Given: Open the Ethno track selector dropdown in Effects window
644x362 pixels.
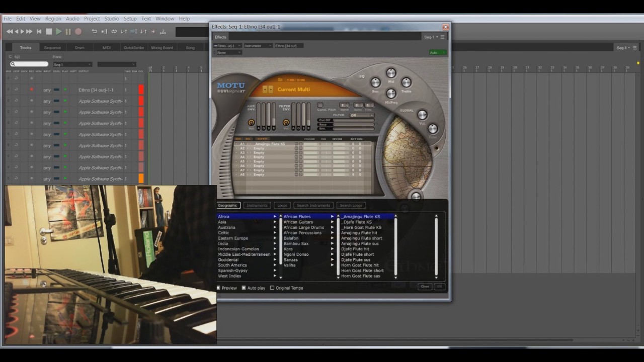Looking at the screenshot, I should point(228,46).
